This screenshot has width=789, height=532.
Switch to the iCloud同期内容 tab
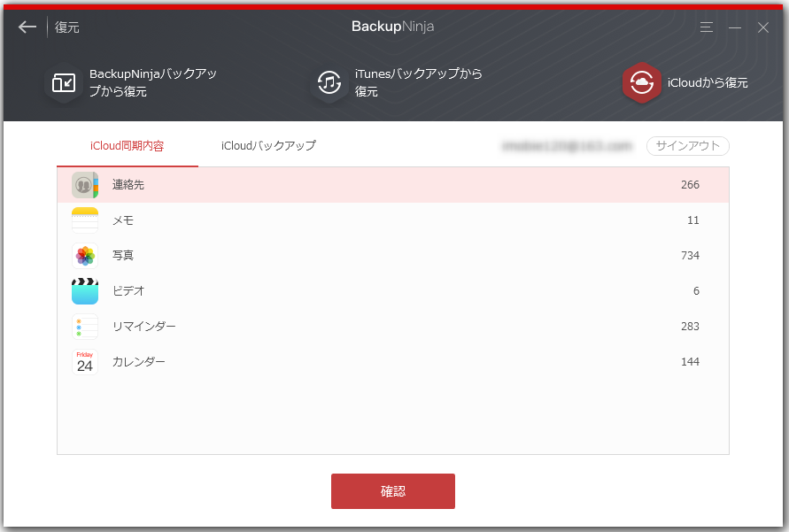[x=128, y=146]
